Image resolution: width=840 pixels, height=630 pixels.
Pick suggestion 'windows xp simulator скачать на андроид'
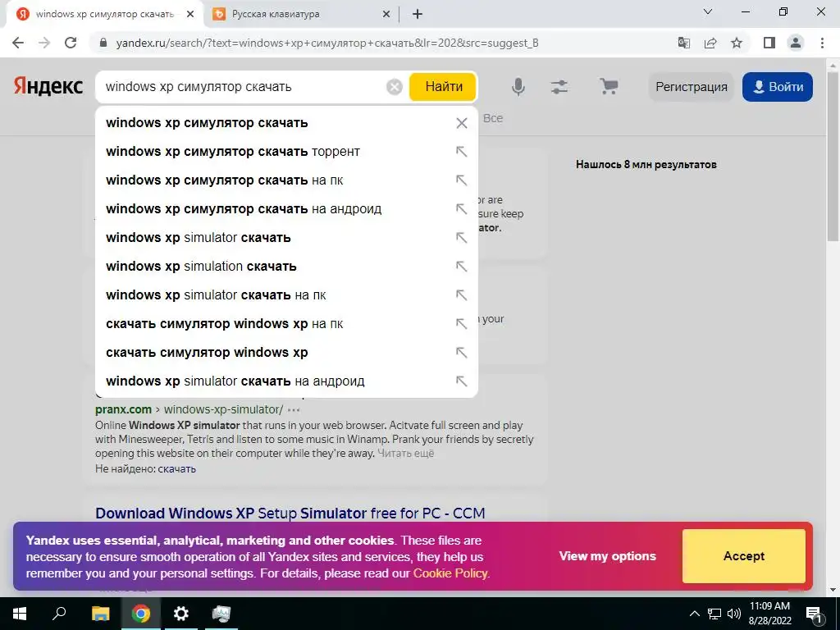[x=286, y=381]
